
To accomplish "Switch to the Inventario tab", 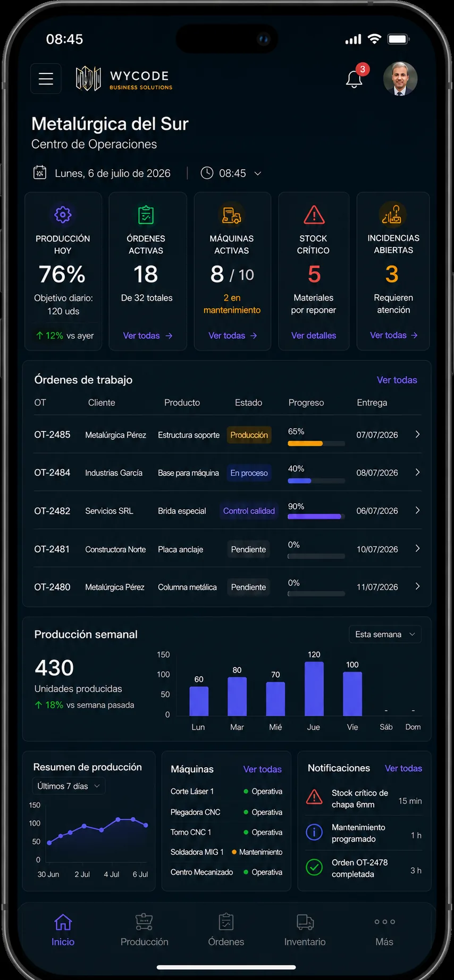I will click(x=305, y=930).
